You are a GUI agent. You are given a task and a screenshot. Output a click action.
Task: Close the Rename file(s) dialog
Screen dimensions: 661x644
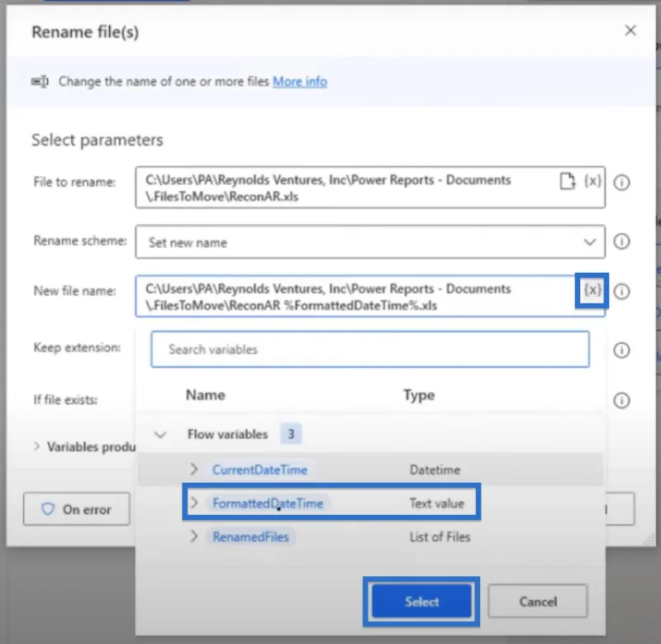(630, 31)
